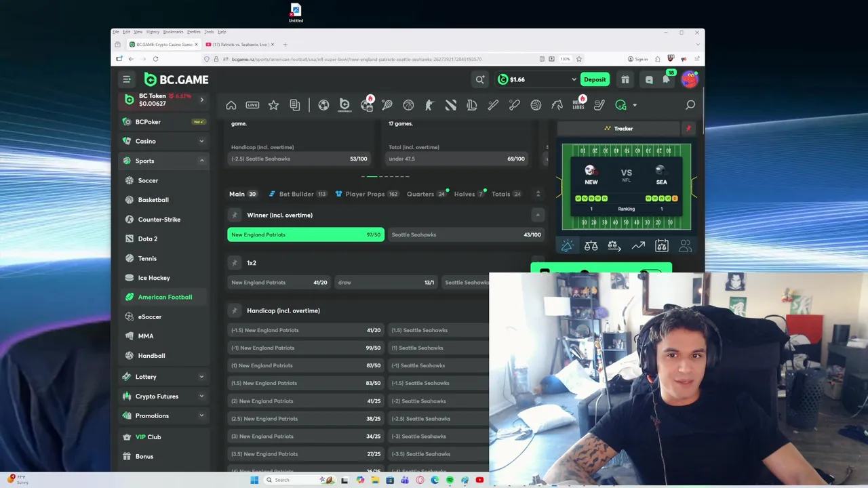
Task: Select basketball icon in sports bar
Action: (408, 105)
